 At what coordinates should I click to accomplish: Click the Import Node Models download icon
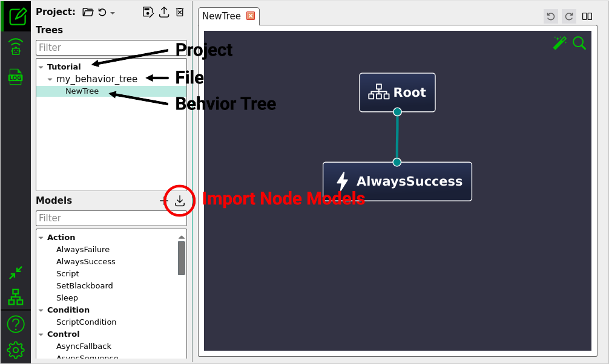(180, 201)
